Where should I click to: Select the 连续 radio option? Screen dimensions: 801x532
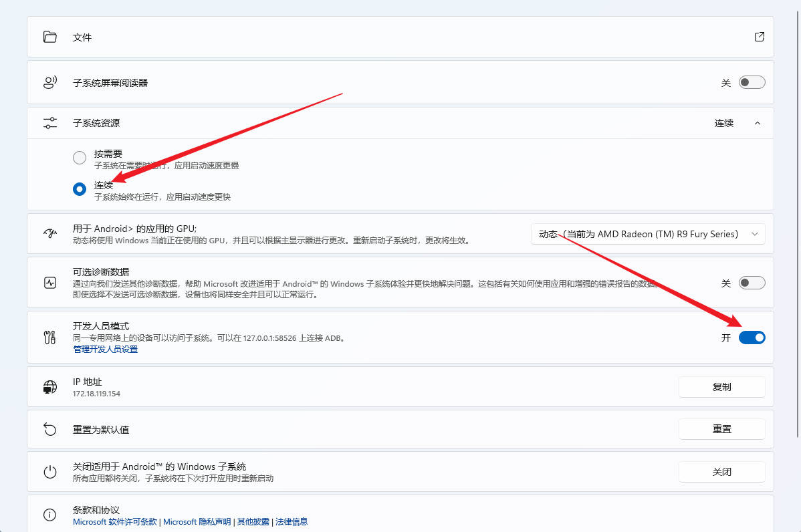(x=79, y=189)
